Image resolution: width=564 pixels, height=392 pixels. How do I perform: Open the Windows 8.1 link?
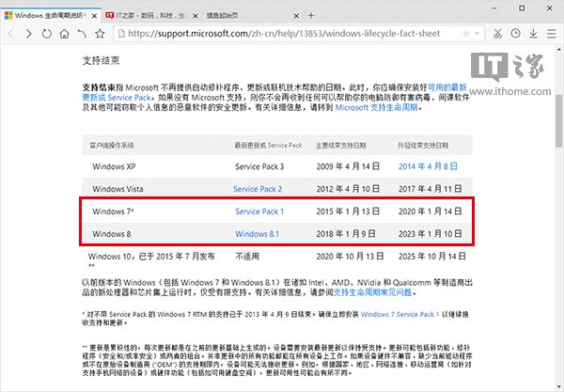pos(258,234)
